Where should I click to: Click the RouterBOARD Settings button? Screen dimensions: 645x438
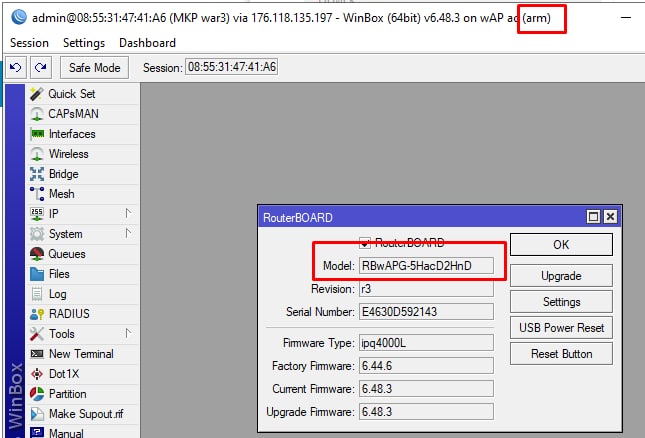click(561, 302)
